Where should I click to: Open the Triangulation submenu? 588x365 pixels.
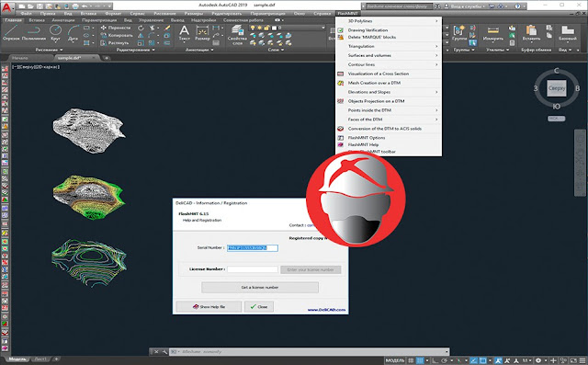pos(389,46)
